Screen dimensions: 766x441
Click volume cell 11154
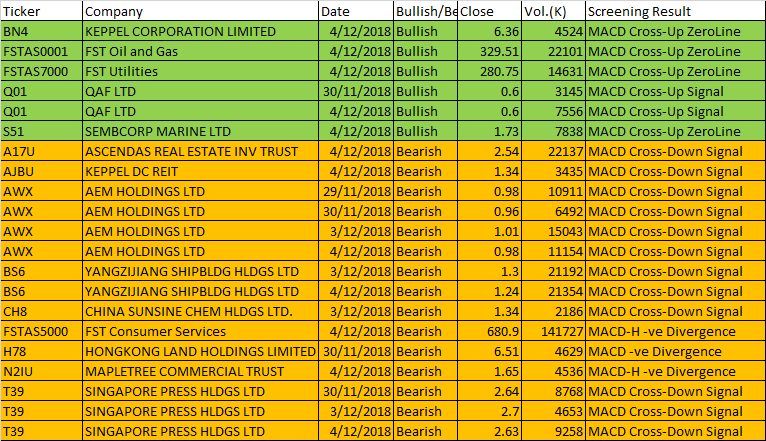553,252
